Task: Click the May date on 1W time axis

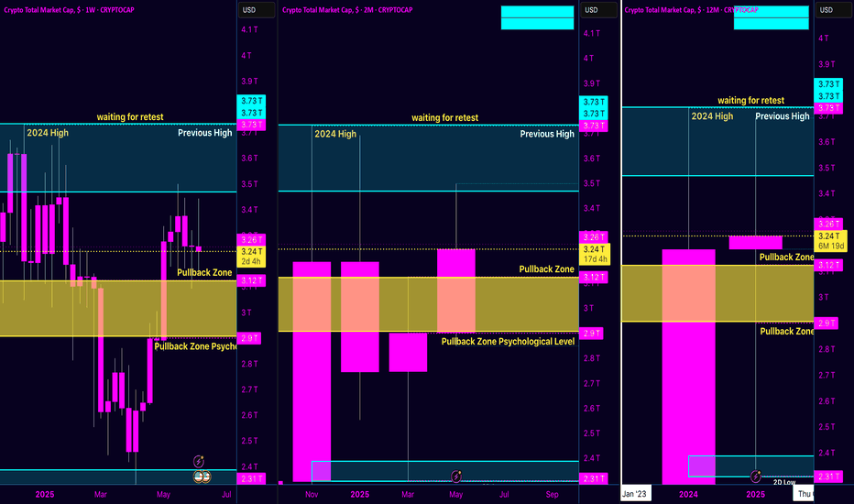Action: (163, 494)
